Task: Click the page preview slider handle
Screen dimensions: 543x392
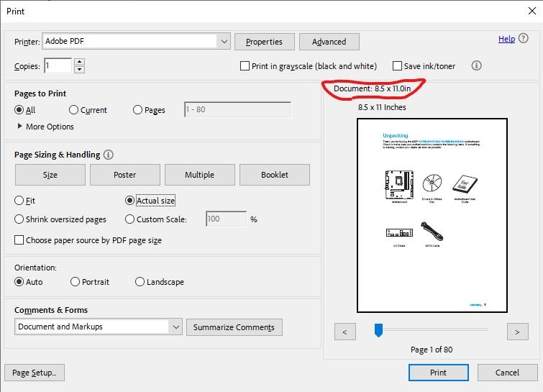Action: click(x=378, y=330)
